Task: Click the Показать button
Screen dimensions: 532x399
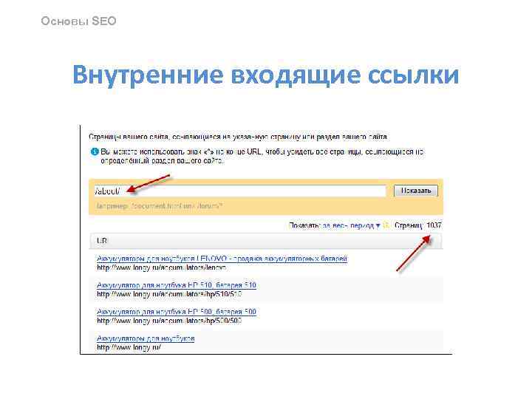Action: (416, 191)
